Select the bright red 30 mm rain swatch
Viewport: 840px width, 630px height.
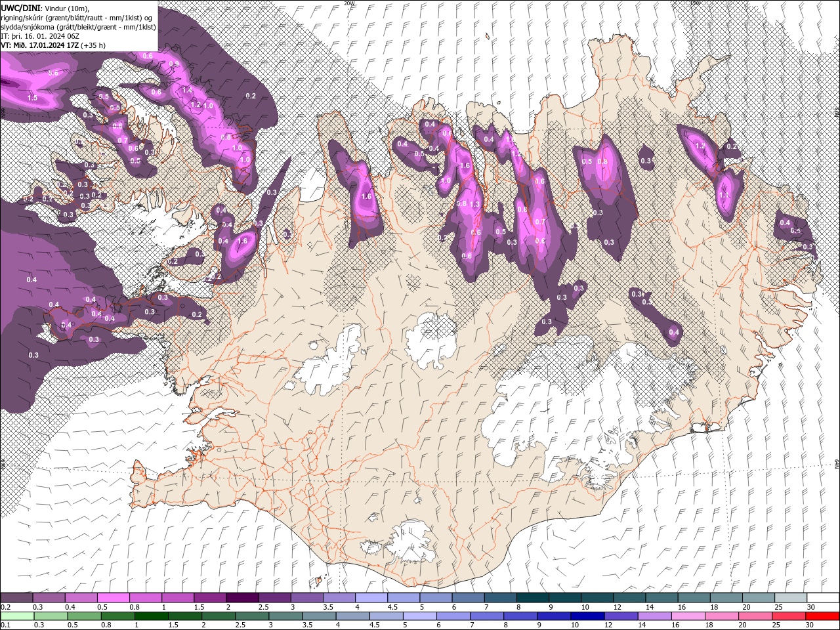point(822,616)
